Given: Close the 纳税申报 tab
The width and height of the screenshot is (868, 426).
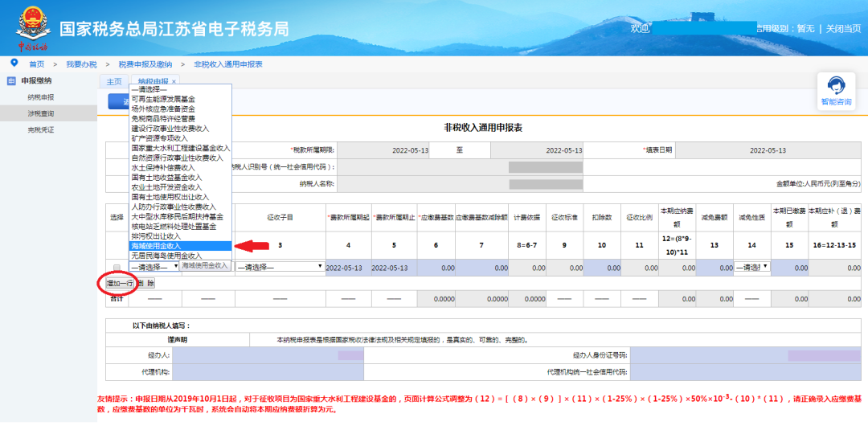Looking at the screenshot, I should pos(174,81).
